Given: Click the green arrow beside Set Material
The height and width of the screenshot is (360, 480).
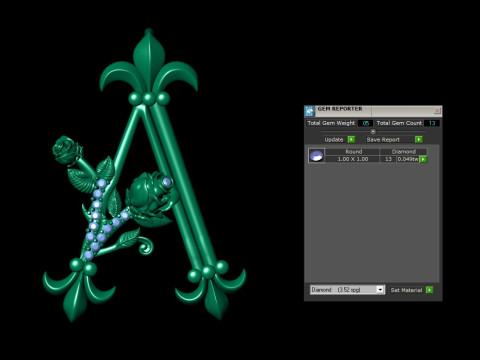Looking at the screenshot, I should tap(429, 290).
